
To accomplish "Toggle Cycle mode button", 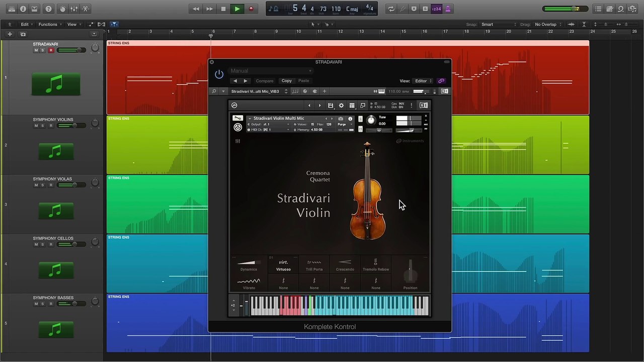I will click(391, 9).
